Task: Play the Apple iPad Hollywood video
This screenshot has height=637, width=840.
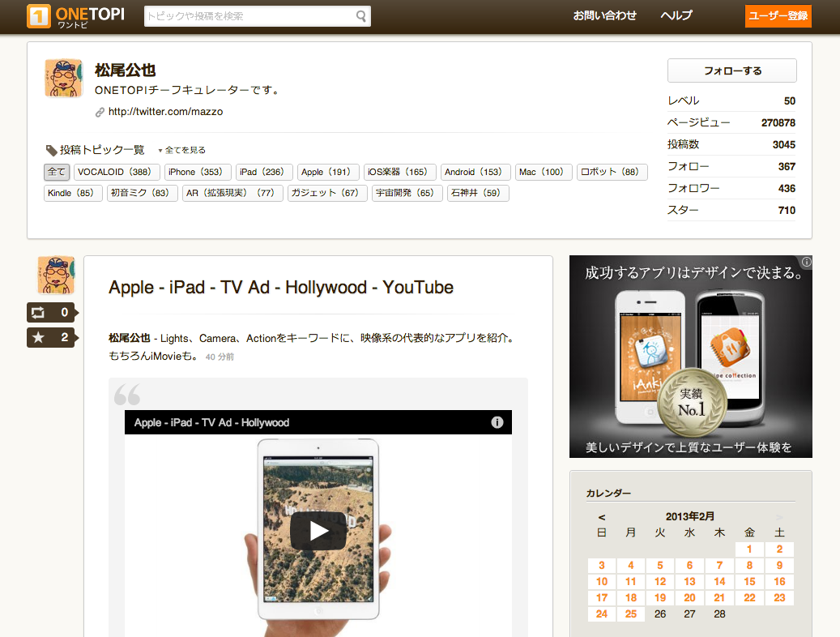Action: (x=318, y=531)
